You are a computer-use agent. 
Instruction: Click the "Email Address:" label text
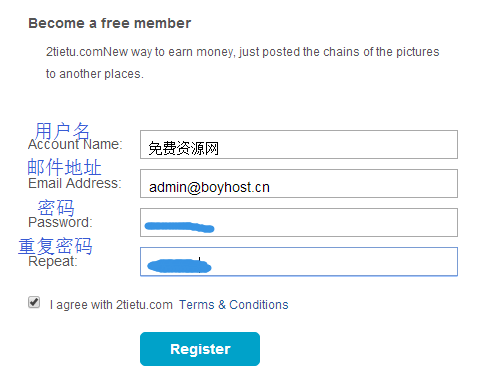coord(75,183)
